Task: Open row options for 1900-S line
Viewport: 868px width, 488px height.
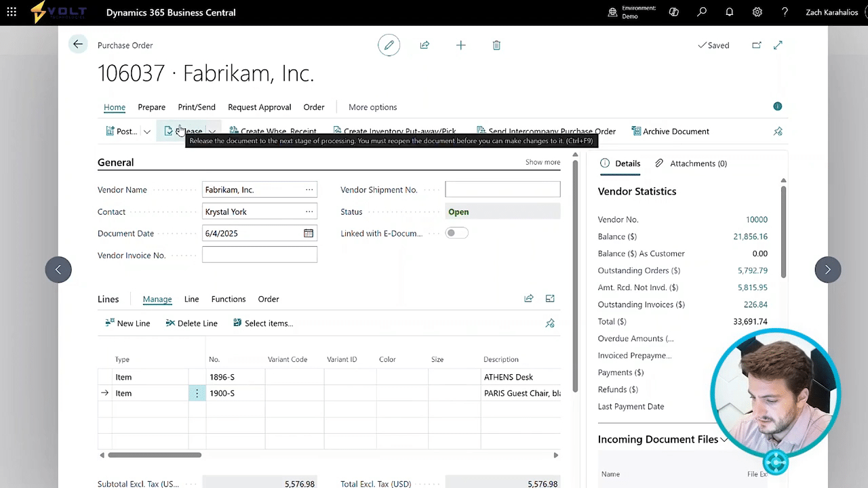Action: point(197,393)
